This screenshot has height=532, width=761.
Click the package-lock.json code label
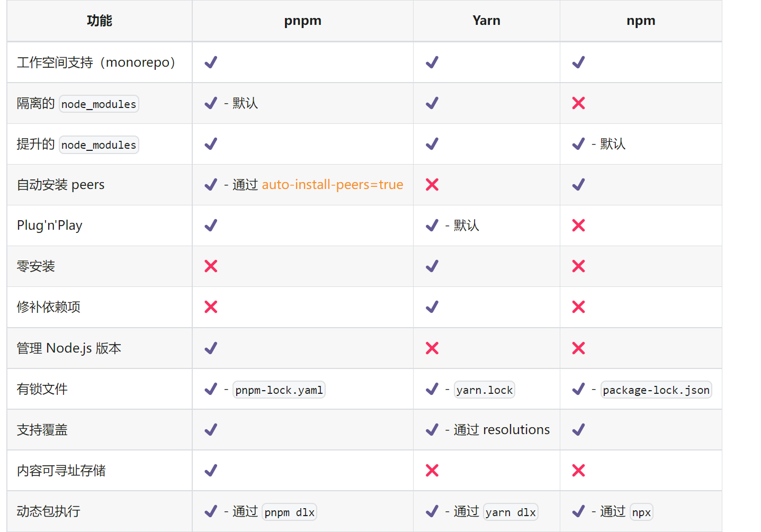656,390
